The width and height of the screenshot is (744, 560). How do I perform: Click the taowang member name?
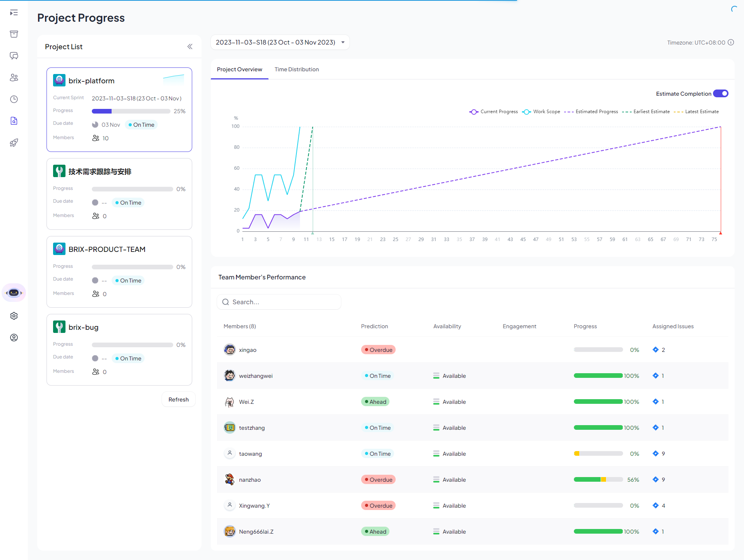250,453
